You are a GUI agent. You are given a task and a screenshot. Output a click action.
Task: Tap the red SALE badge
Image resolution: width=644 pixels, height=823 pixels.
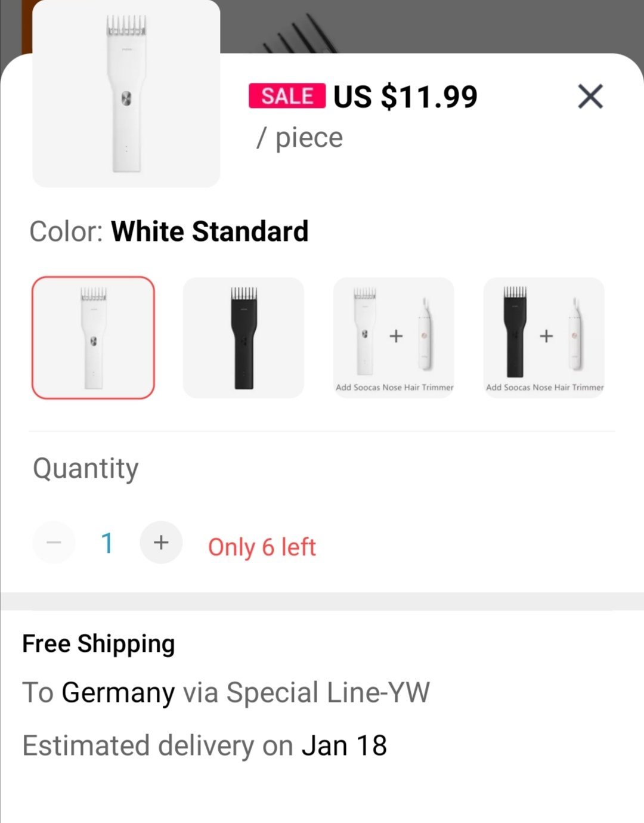(x=287, y=96)
